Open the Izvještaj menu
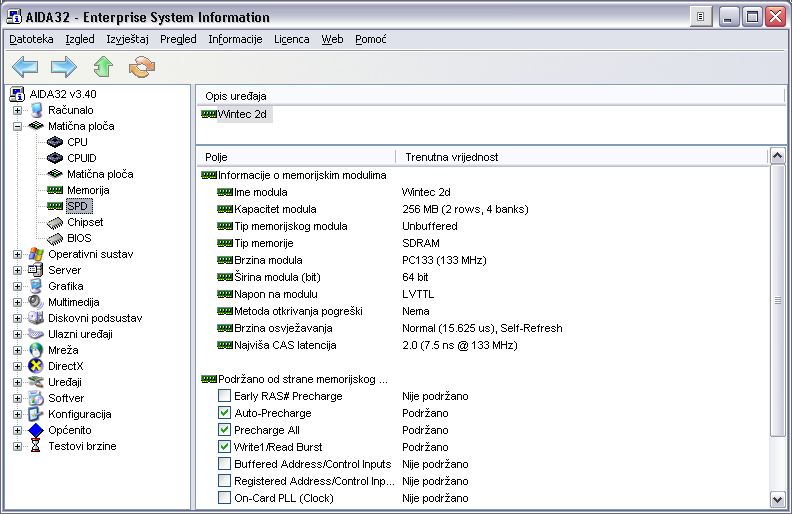Viewport: 792px width, 514px height. [x=128, y=39]
